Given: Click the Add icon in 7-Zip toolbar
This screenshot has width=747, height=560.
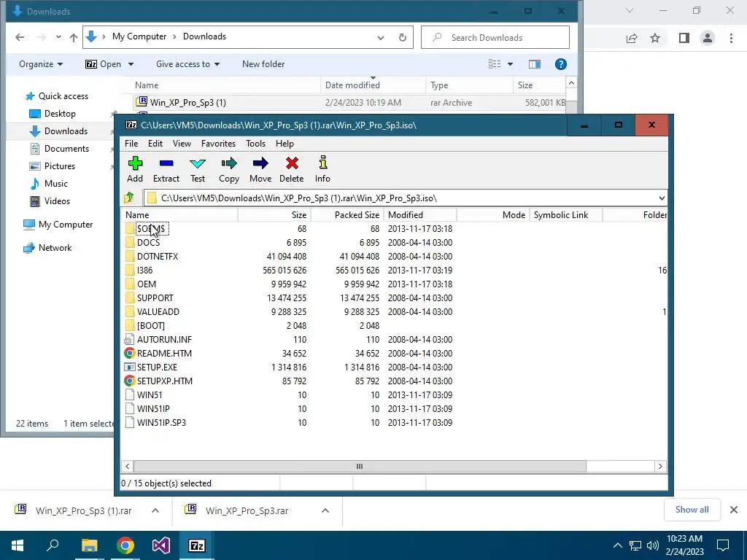Looking at the screenshot, I should (x=135, y=164).
